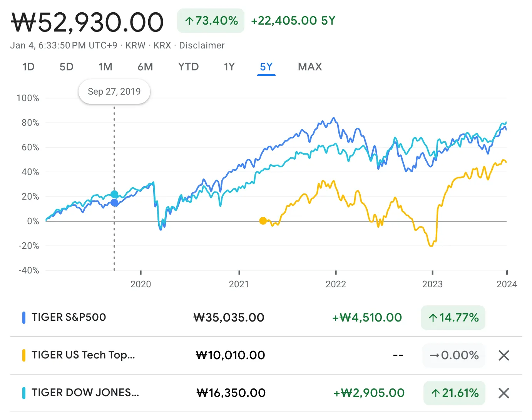The height and width of the screenshot is (420, 532).
Task: Switch to the 5D time range
Action: [x=66, y=67]
